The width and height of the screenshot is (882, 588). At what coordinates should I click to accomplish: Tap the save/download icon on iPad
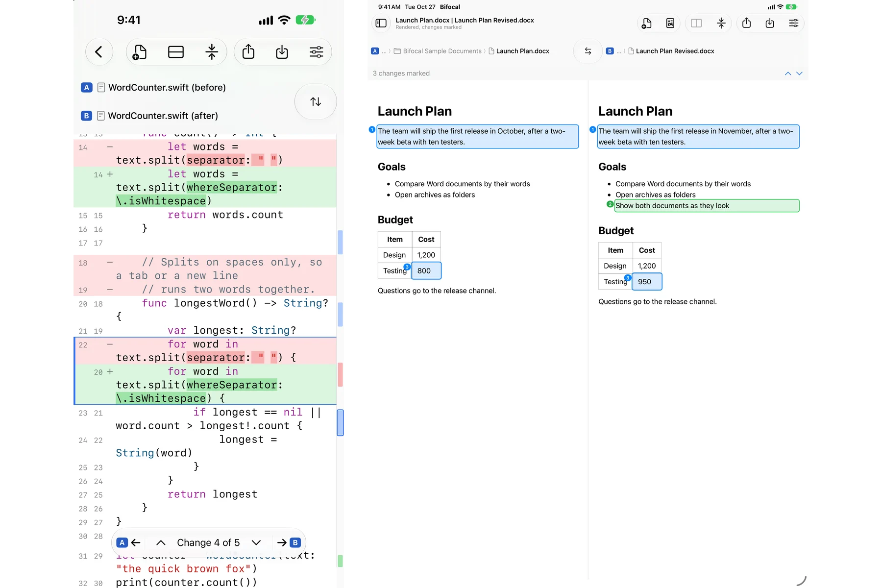pos(770,23)
